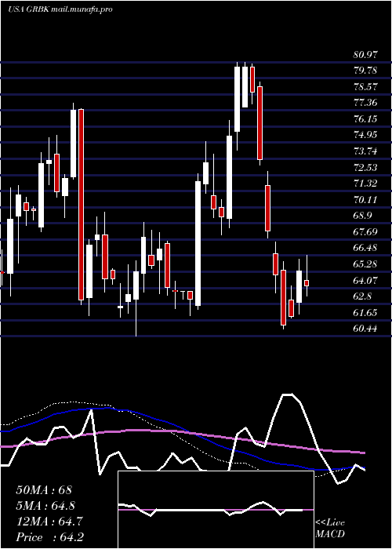Click the 66.48 price axis label

click(365, 248)
